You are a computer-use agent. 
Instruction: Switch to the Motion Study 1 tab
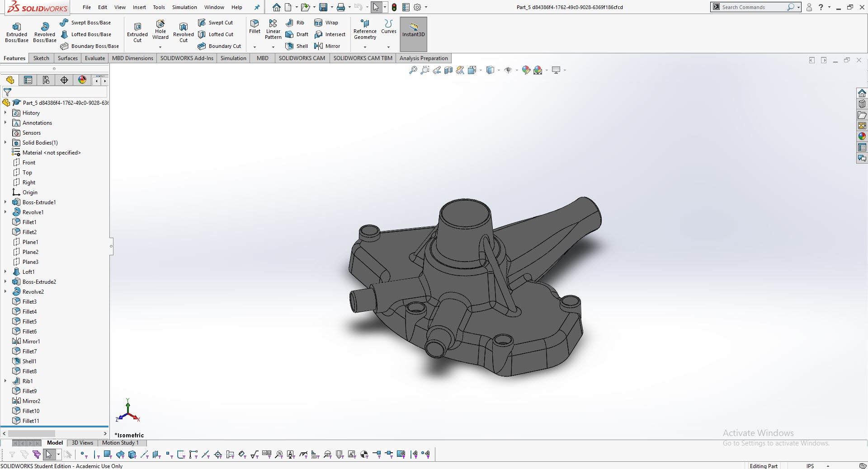(x=120, y=443)
